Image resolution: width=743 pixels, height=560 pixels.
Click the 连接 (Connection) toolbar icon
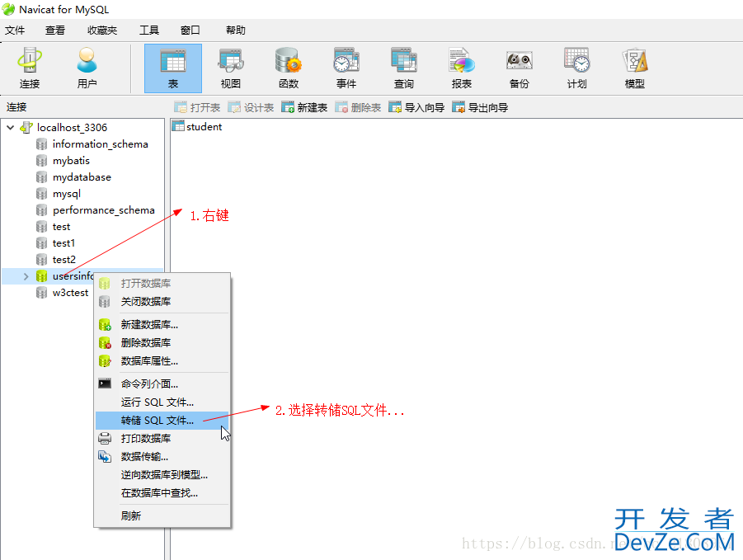pyautogui.click(x=30, y=68)
